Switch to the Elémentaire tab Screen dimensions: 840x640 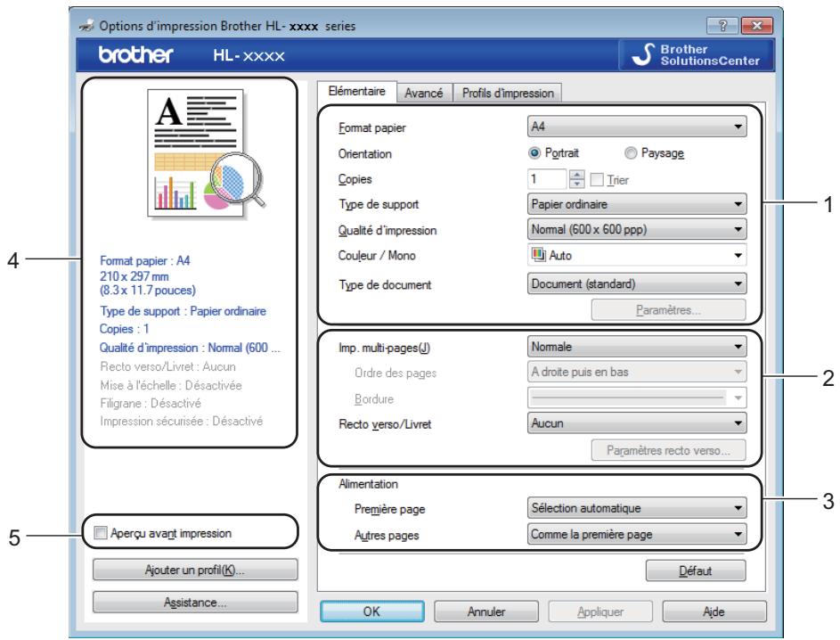tap(357, 91)
